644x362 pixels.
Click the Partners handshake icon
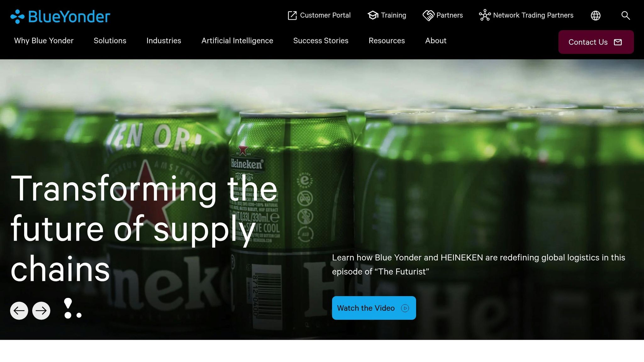coord(428,15)
